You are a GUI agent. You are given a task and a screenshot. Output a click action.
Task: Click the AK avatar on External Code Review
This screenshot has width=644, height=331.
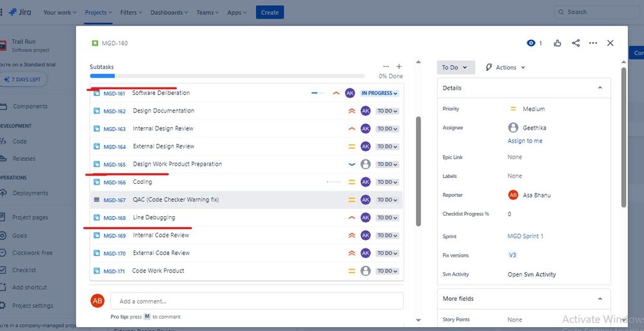point(365,253)
